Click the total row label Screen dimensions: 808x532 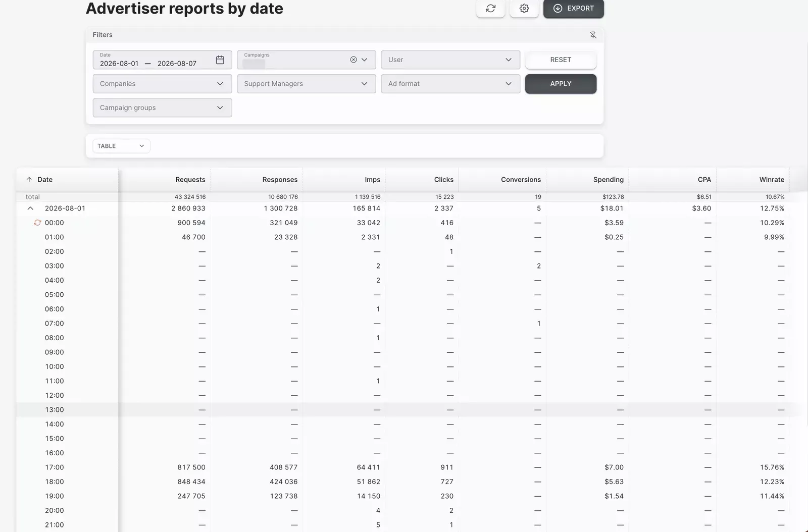pos(33,197)
